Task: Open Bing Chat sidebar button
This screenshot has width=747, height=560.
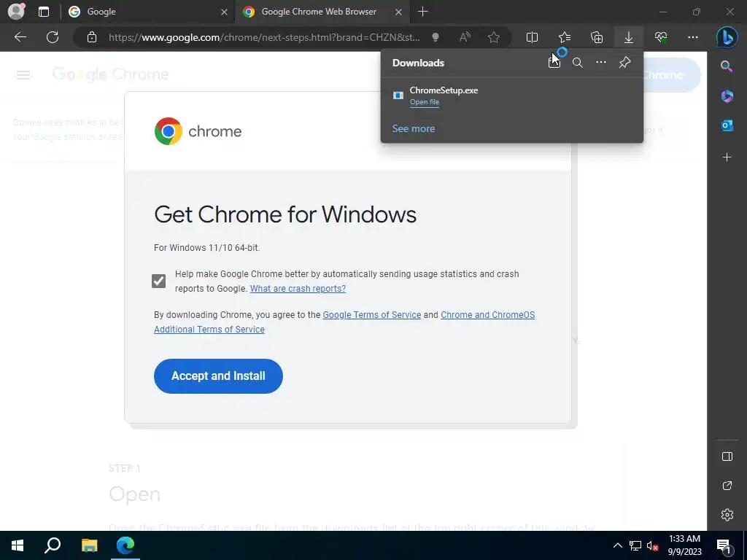Action: click(727, 37)
